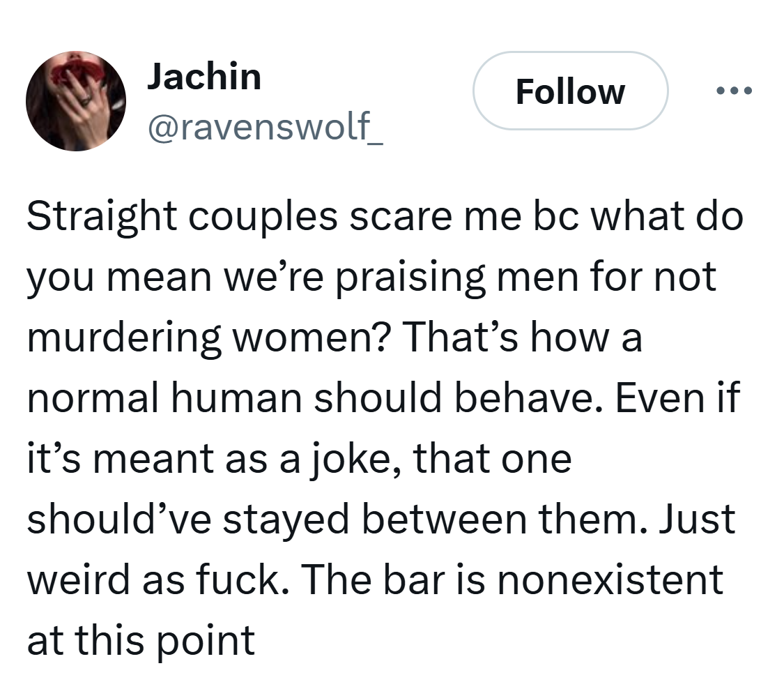Image resolution: width=784 pixels, height=682 pixels.
Task: Click the line beginning "normal human should"
Action: click(x=382, y=399)
